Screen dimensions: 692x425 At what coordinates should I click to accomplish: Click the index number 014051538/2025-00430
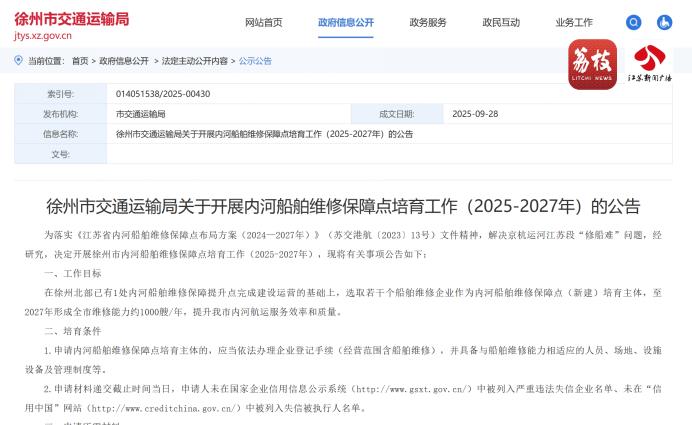[x=163, y=94]
